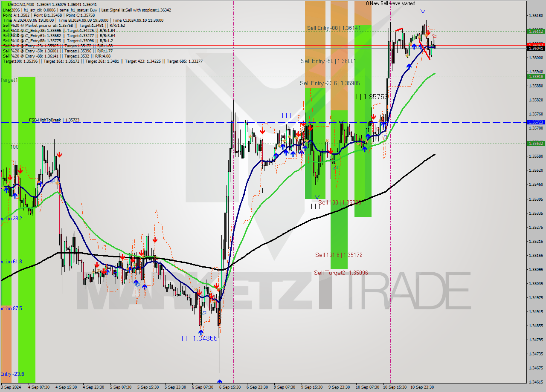Click '5 Sep 07:30' on the time axis
Screen dimensions: 546x392
[x=121, y=387]
